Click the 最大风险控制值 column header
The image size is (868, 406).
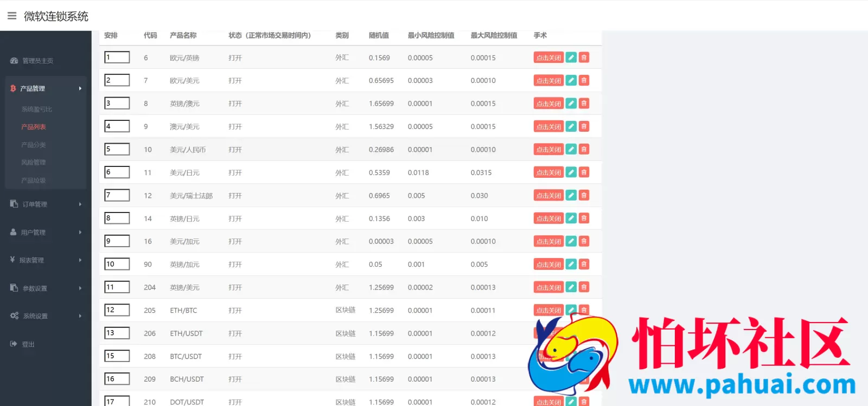[x=494, y=35]
